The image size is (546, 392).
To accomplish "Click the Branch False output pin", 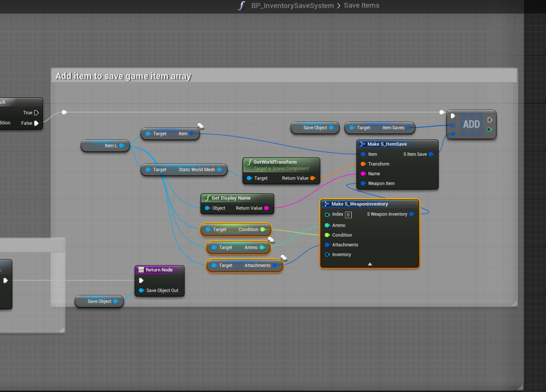I will (x=36, y=123).
